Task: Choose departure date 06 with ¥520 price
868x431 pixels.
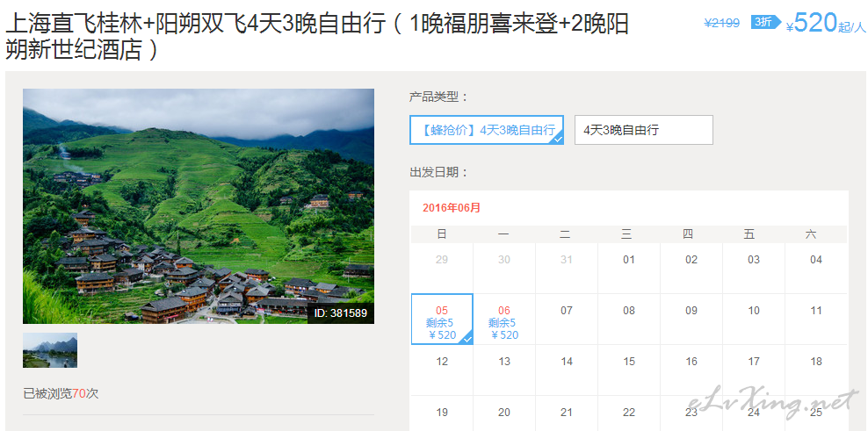Action: tap(503, 320)
